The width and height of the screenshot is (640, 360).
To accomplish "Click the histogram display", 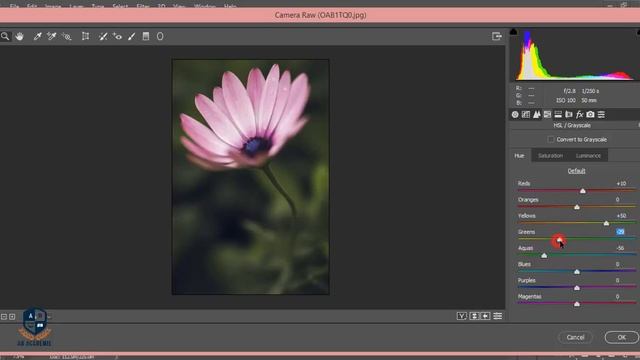I will click(x=576, y=55).
